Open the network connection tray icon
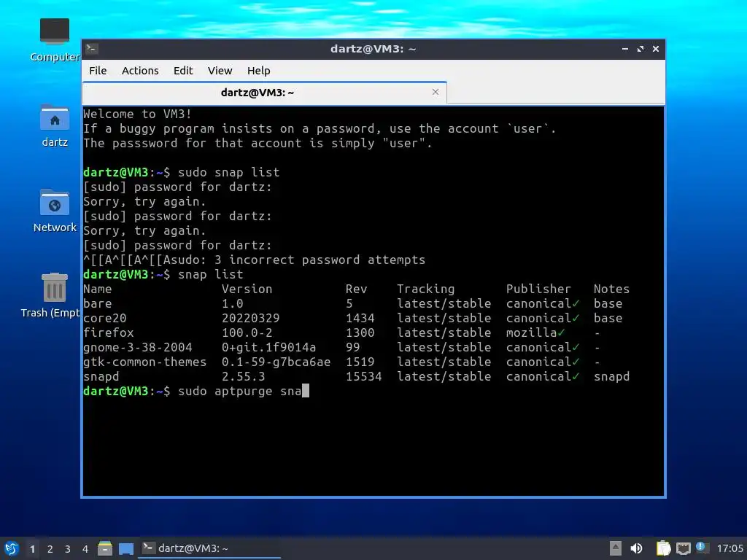 [x=683, y=548]
